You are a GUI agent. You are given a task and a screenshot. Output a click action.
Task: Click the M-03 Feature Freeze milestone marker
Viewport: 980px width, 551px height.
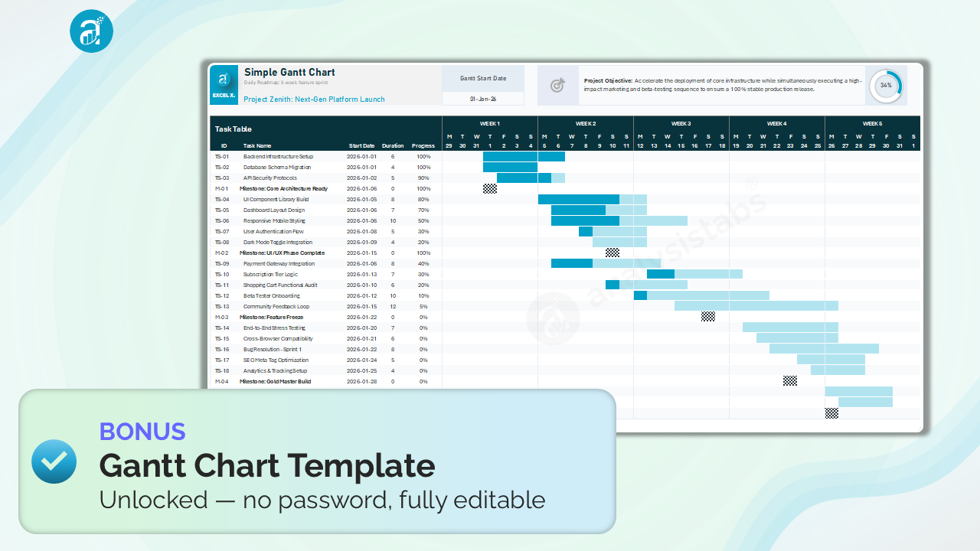coord(708,317)
